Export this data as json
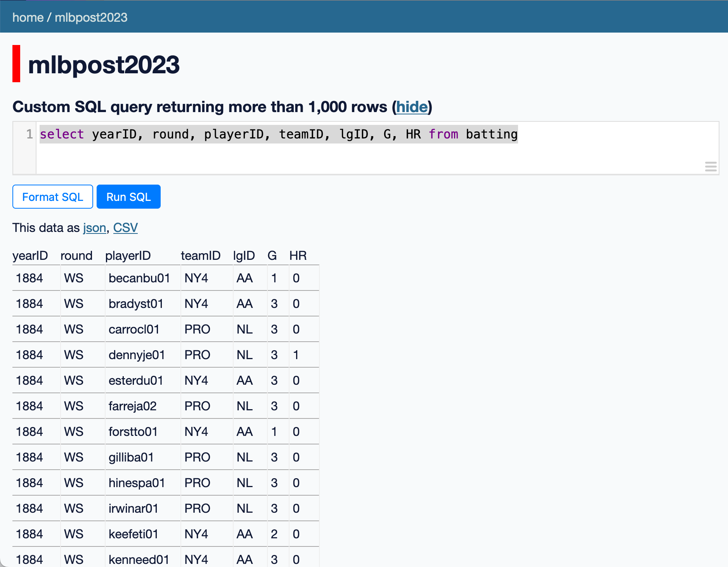This screenshot has width=728, height=567. tap(94, 228)
